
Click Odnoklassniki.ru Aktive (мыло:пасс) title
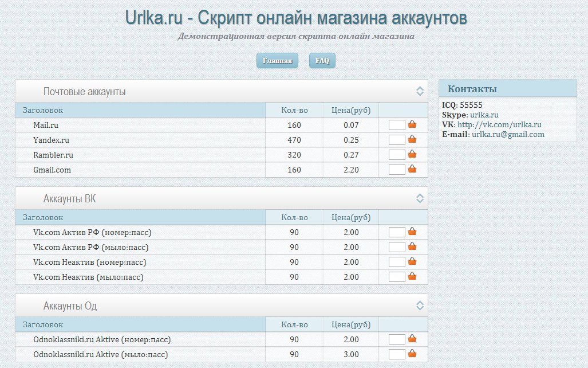101,354
